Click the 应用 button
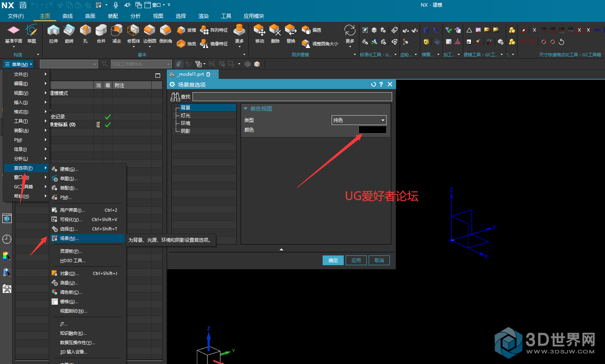Screen dimensions: 605x364 click(356, 261)
